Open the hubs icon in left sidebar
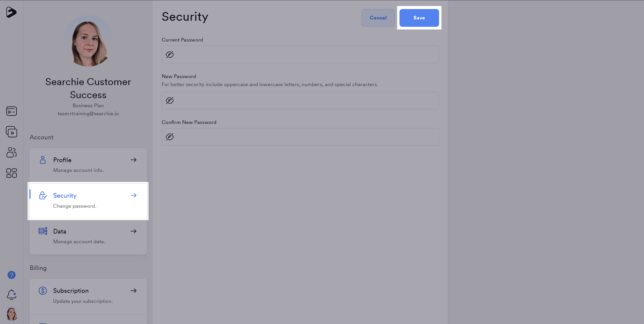 pos(11,111)
